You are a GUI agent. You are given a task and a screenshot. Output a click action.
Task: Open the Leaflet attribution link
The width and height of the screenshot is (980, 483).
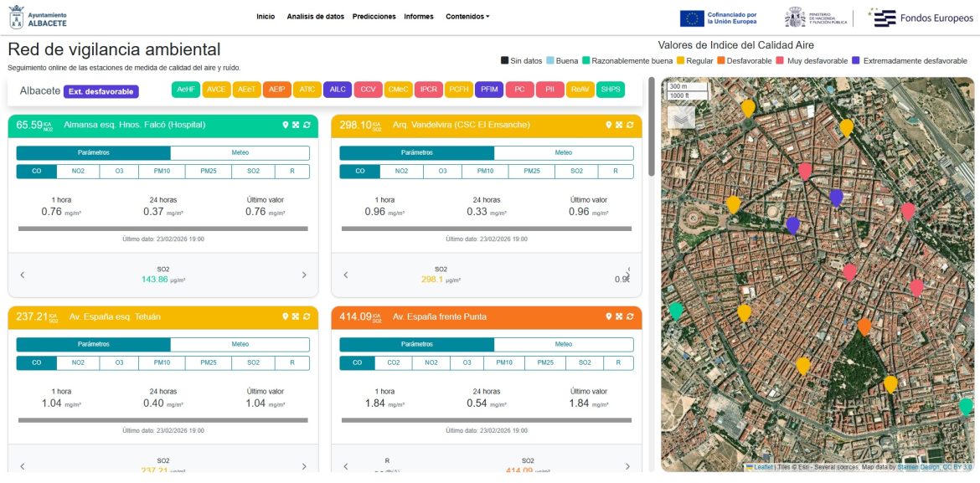click(x=762, y=467)
